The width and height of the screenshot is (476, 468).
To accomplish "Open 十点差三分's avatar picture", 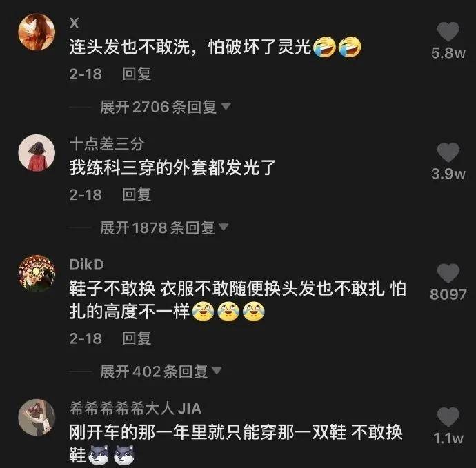I will 37,153.
